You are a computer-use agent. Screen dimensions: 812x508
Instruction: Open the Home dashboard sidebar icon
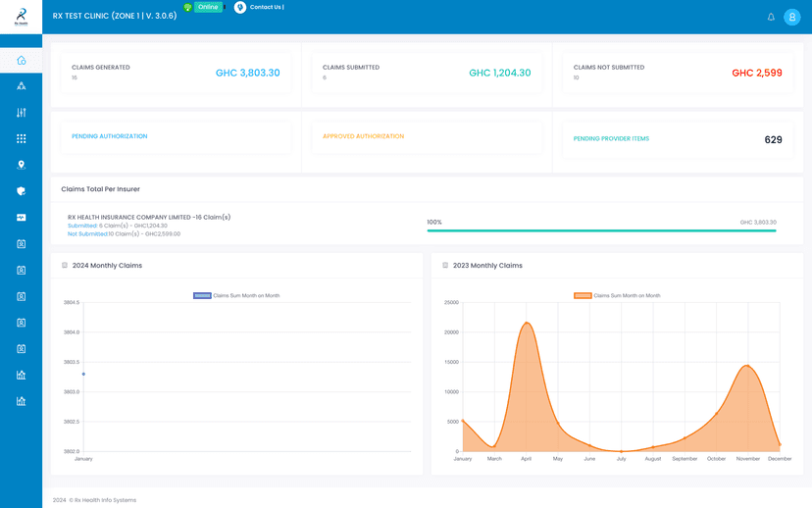(x=22, y=61)
